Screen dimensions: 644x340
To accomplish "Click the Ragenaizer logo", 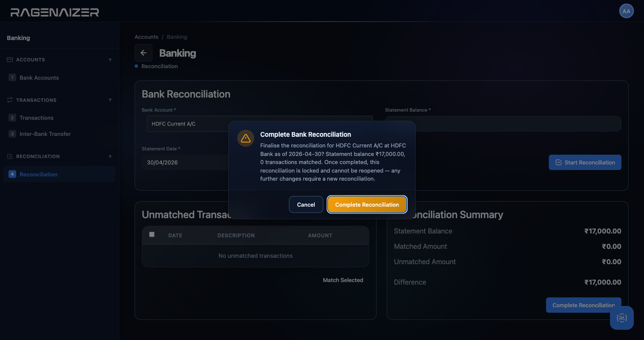I will click(x=55, y=12).
